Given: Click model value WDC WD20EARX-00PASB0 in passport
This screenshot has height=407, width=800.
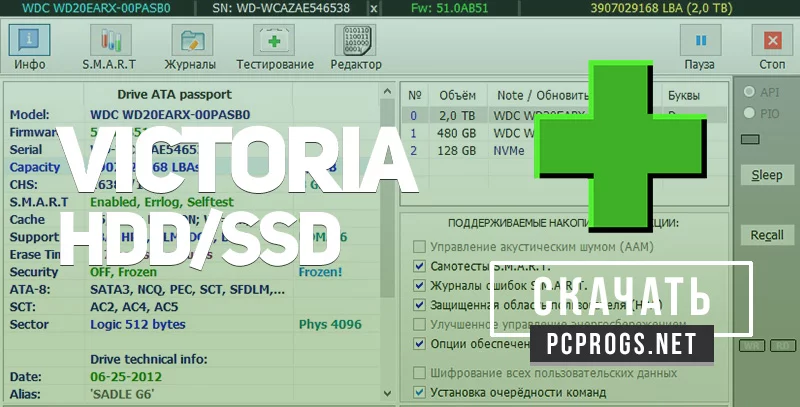Looking at the screenshot, I should pos(170,115).
